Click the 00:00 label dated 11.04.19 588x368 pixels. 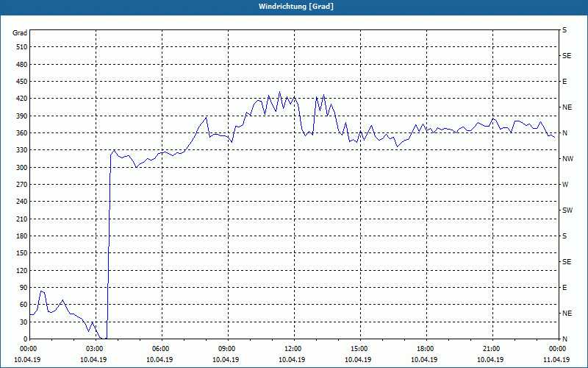pyautogui.click(x=557, y=349)
